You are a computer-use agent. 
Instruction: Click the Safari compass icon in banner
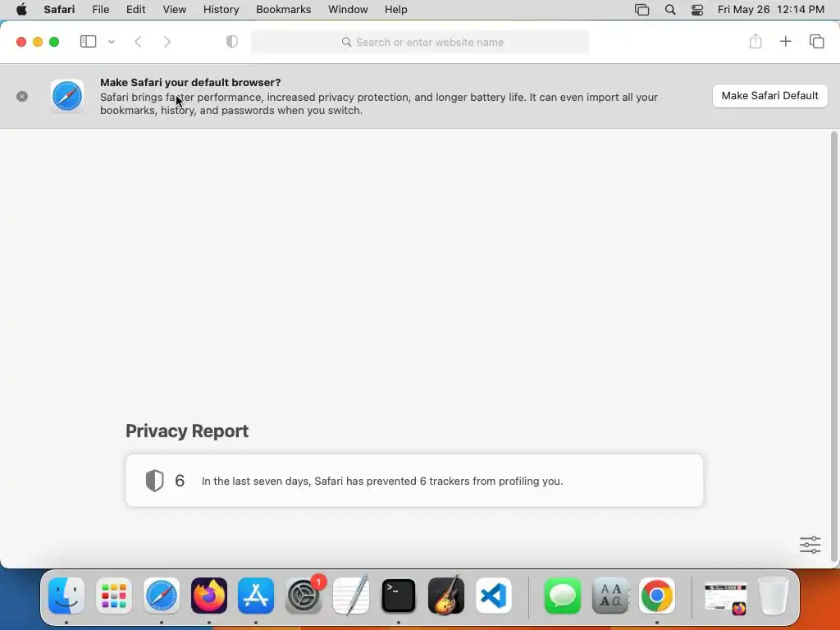pos(67,97)
